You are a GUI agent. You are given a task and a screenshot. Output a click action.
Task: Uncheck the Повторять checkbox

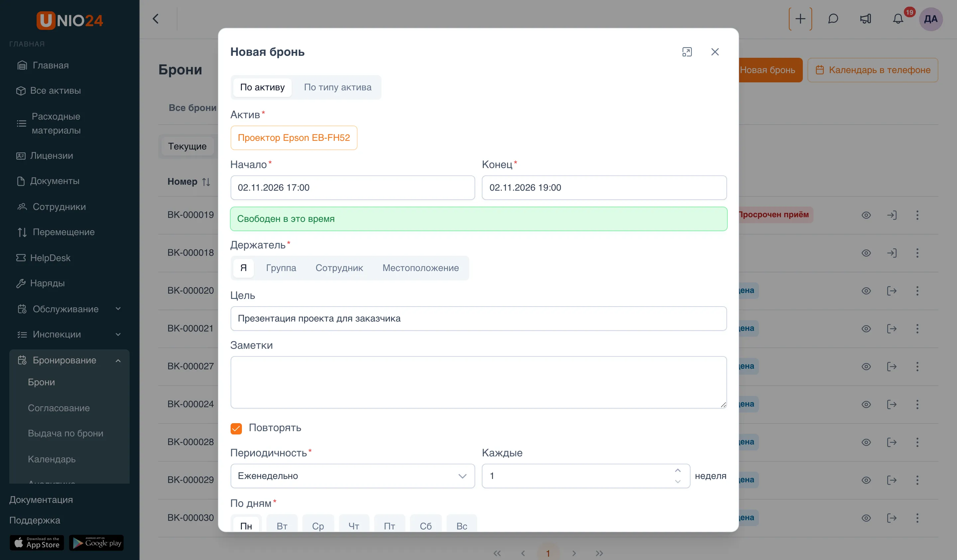coord(236,428)
